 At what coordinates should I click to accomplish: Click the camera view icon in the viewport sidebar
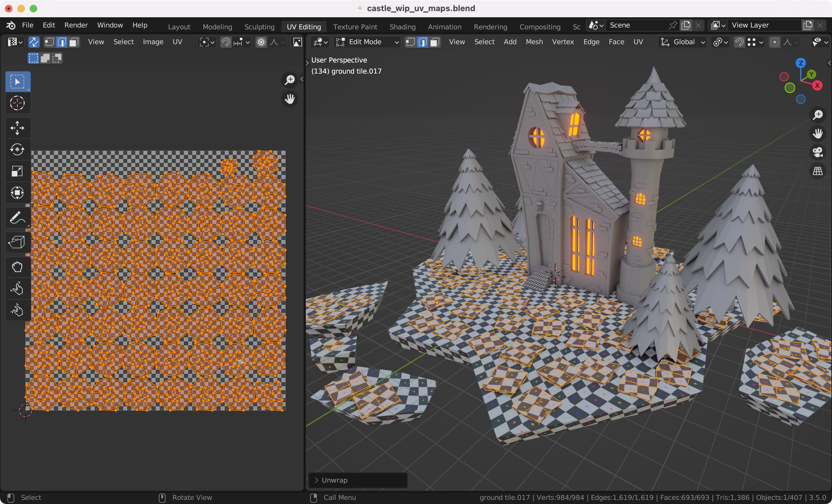[817, 152]
